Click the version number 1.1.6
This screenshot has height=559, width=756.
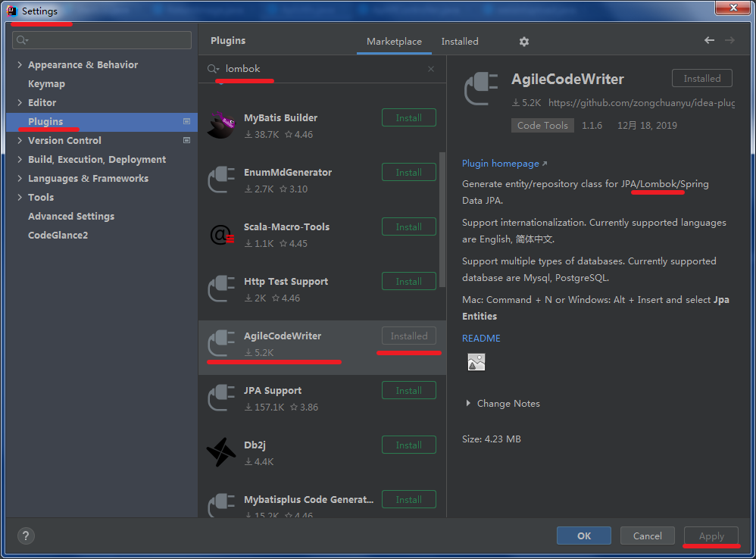592,125
